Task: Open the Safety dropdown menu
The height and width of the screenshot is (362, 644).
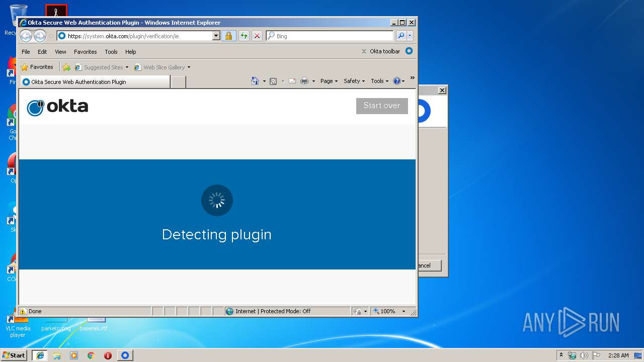Action: [354, 81]
